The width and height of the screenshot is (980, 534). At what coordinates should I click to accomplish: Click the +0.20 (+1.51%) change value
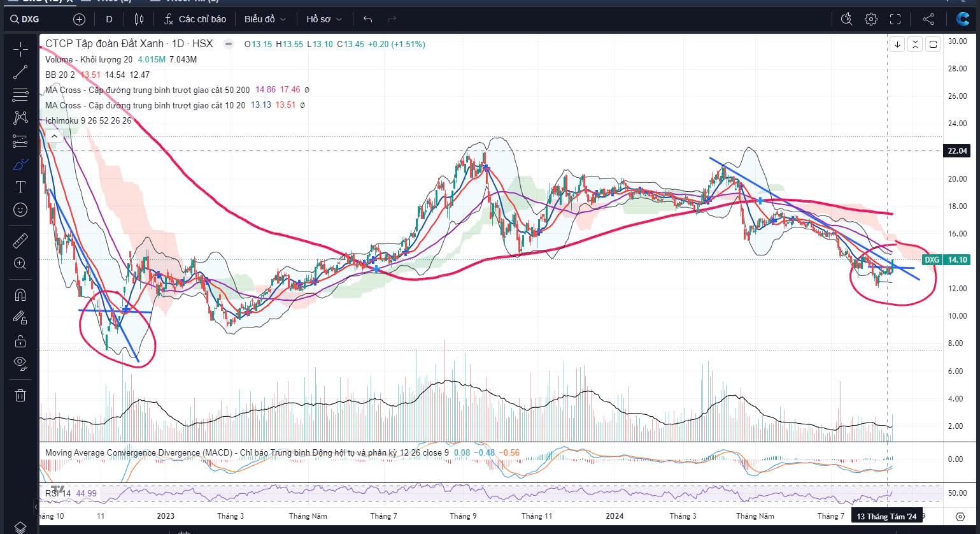pos(396,44)
